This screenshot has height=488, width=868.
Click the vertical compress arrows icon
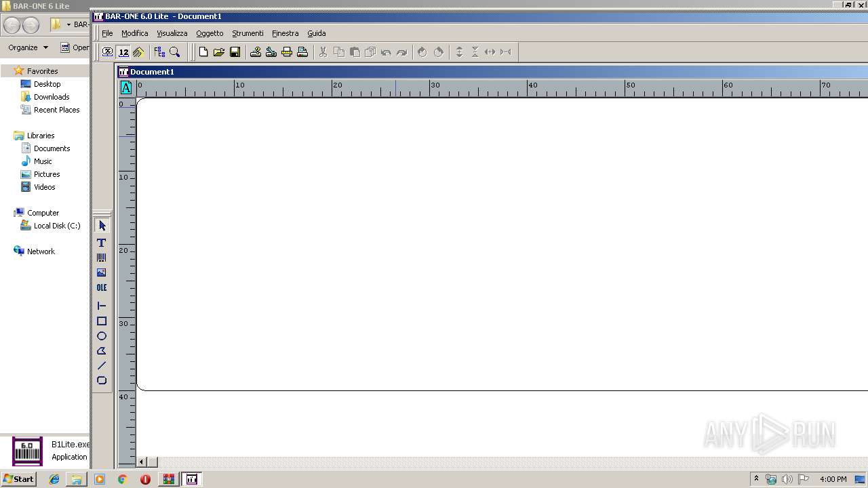pyautogui.click(x=475, y=52)
